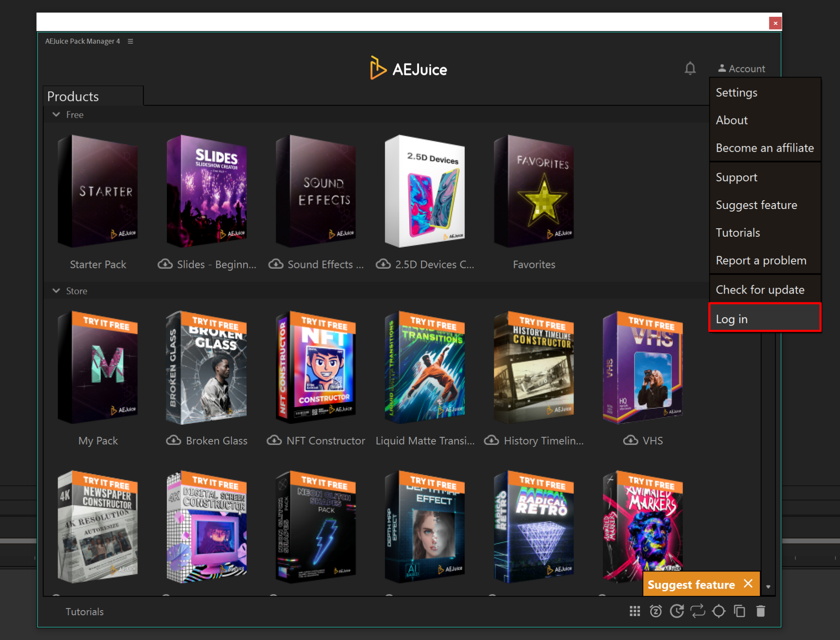The image size is (840, 640).
Task: Click the scroll down arrow of product list
Action: tap(768, 587)
